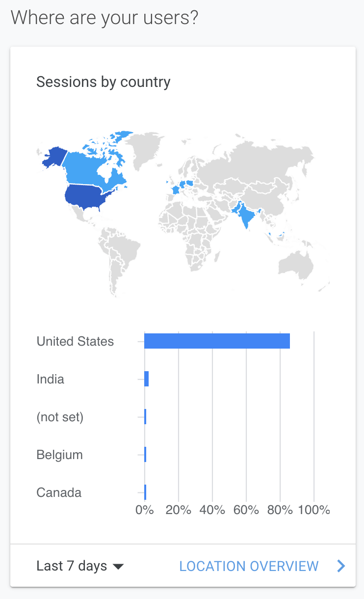This screenshot has width=364, height=599.
Task: Click the United States row label
Action: point(75,341)
